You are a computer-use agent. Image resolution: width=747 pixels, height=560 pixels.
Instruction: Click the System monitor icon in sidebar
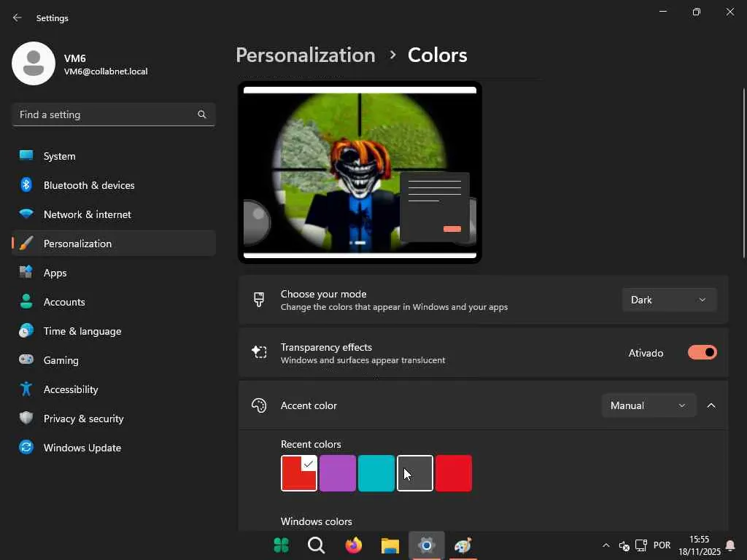coord(26,156)
